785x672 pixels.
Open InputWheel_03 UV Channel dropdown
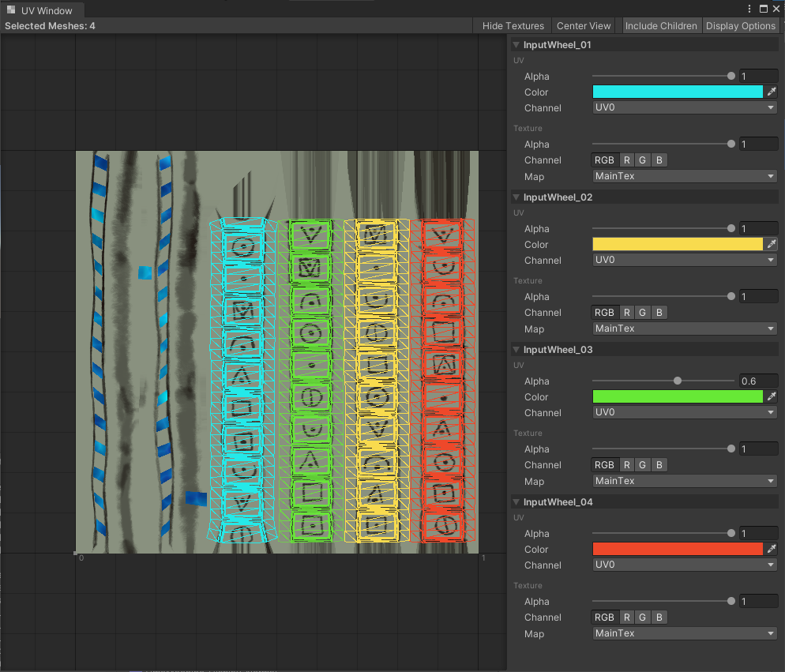pos(685,412)
